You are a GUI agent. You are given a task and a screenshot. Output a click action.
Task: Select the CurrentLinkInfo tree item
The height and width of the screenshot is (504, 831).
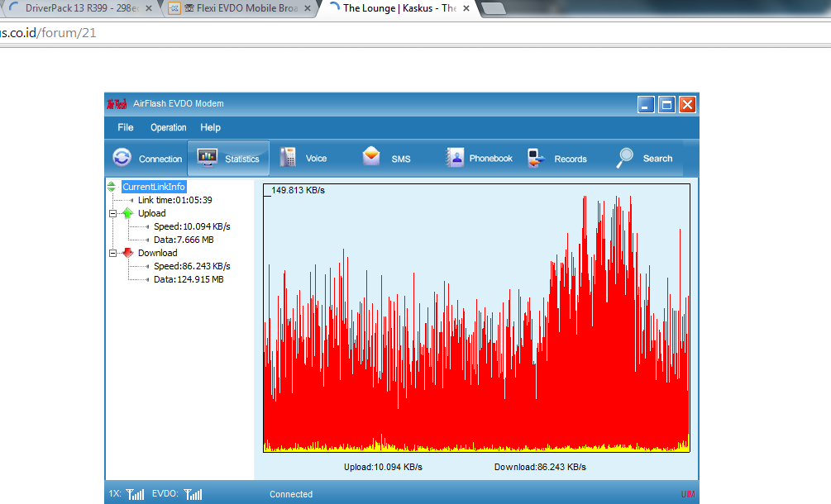tap(154, 187)
